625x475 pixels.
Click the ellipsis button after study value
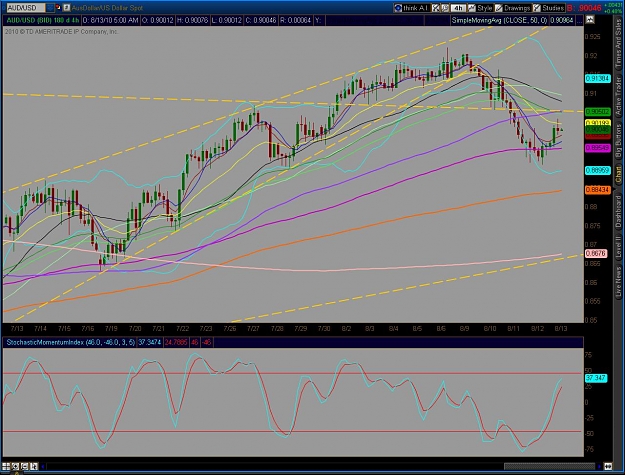(x=579, y=20)
